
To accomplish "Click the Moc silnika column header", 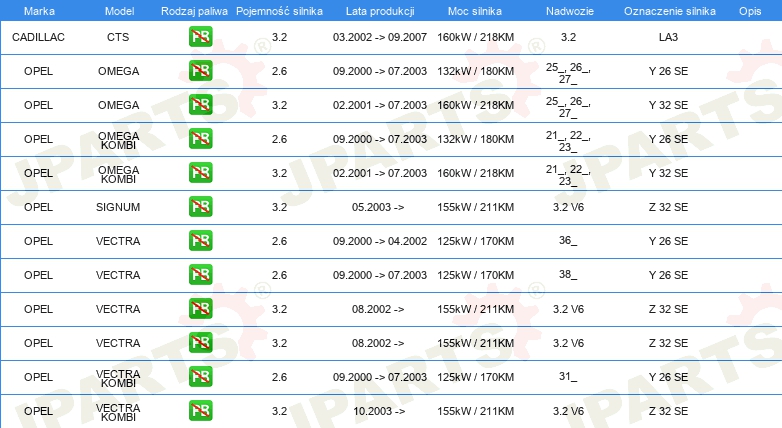I will click(x=475, y=11).
